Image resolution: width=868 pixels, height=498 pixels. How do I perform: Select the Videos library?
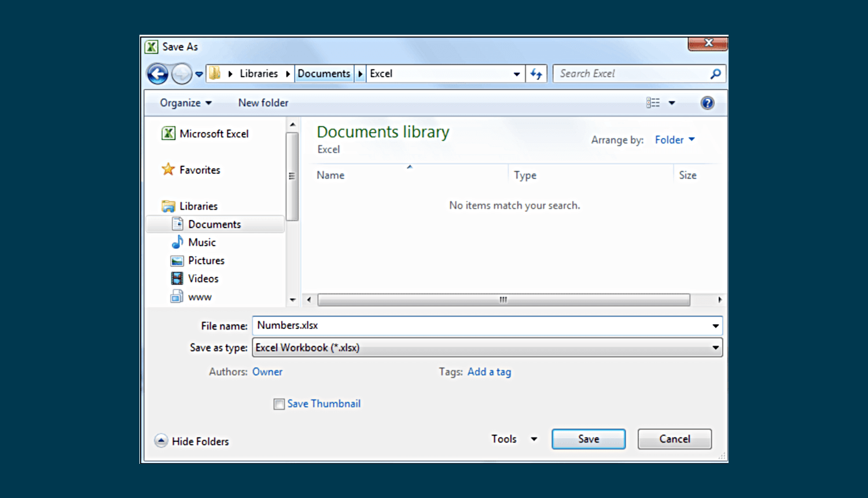tap(203, 279)
